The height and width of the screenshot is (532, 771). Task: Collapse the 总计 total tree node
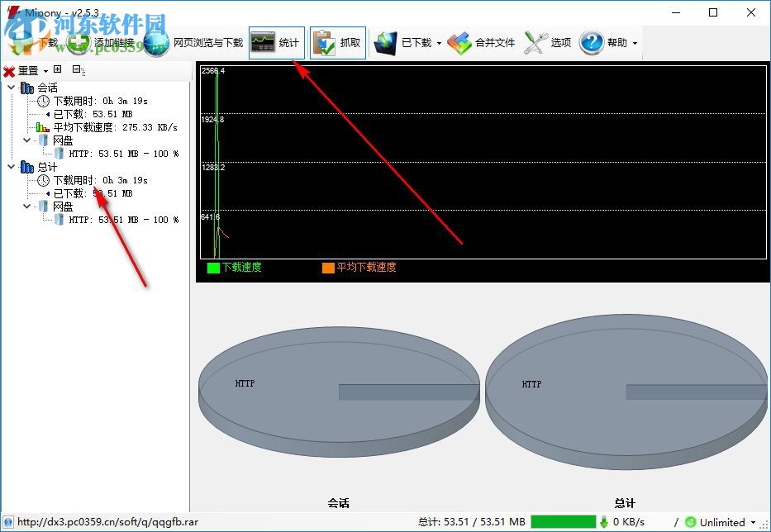(x=11, y=167)
